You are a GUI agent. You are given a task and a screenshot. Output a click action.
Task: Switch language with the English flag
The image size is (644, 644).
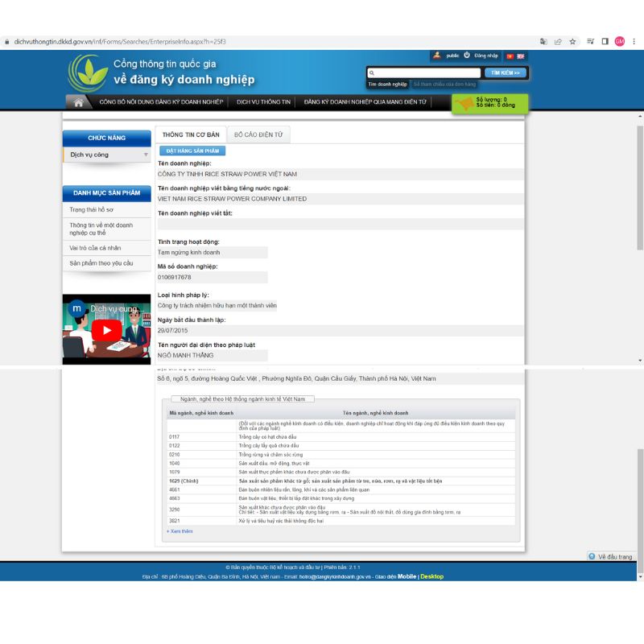point(521,56)
